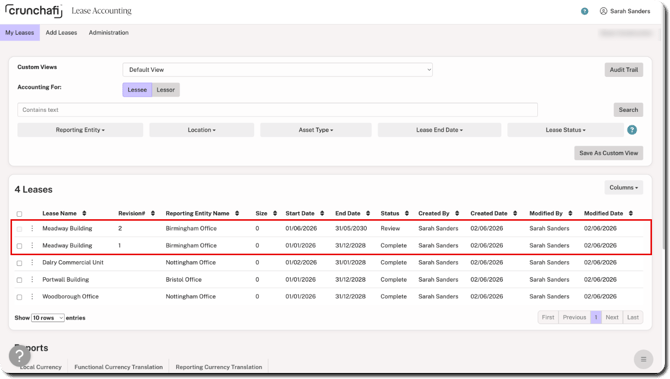The width and height of the screenshot is (670, 379).
Task: Click the round menu icon at bottom right
Action: pos(644,359)
